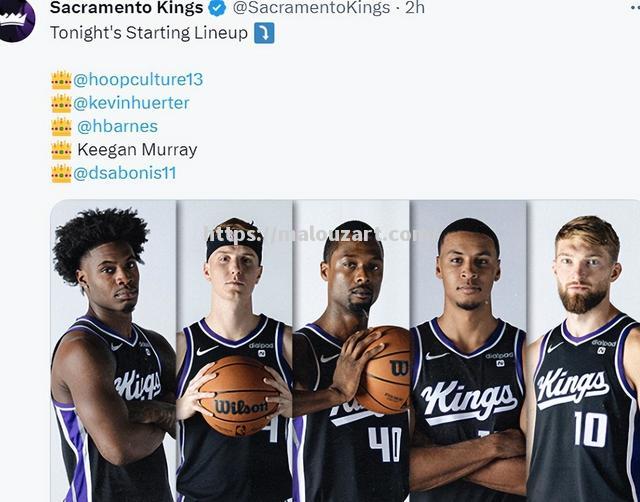Open the number 40 jersey player photo
Viewport: 640px width, 502px height.
(x=351, y=351)
